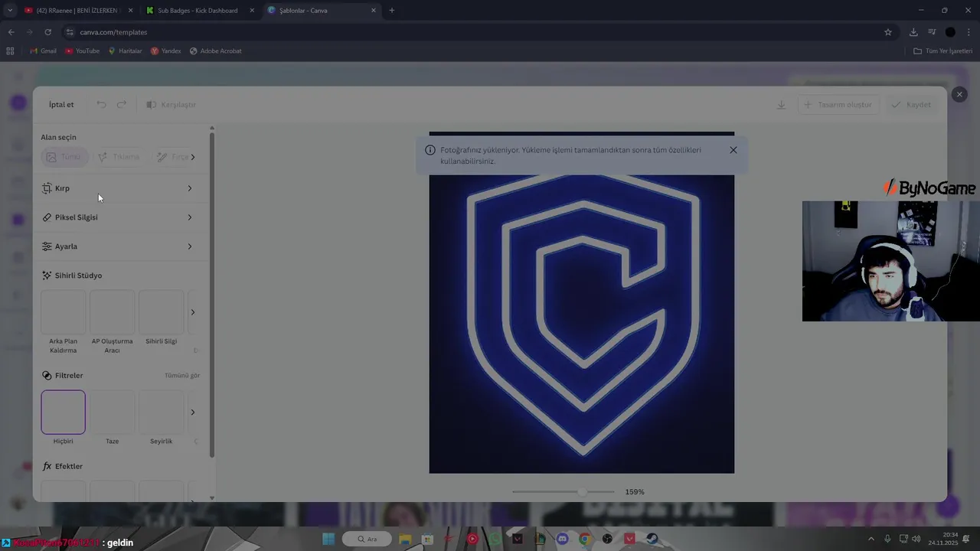Open Discord from the taskbar
Viewport: 980px width, 551px height.
(563, 539)
